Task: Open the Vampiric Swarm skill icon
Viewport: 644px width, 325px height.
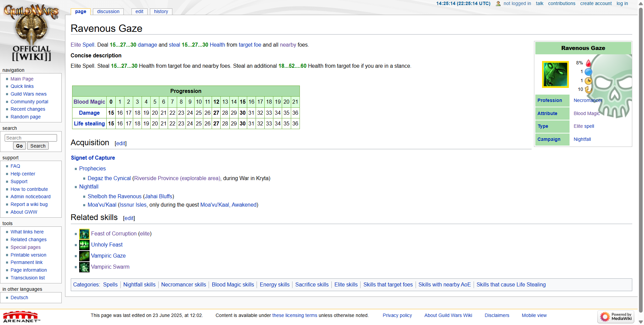Action: point(84,267)
